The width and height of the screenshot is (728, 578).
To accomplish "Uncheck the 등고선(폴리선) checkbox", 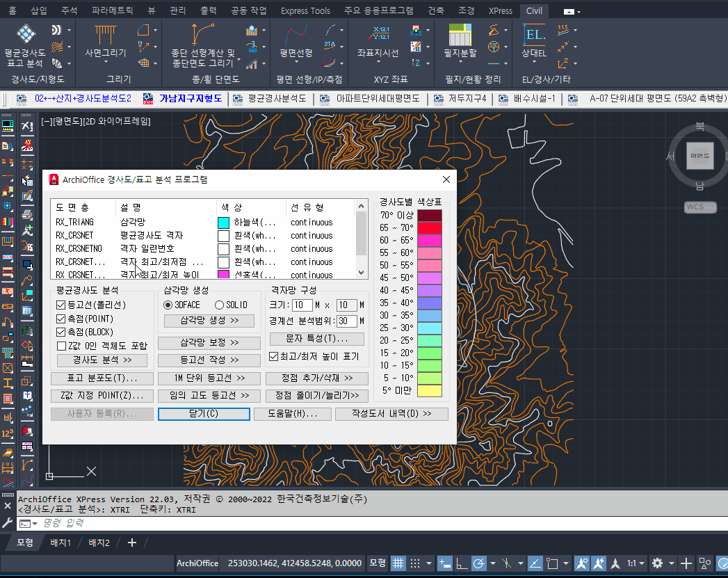I will pos(60,305).
